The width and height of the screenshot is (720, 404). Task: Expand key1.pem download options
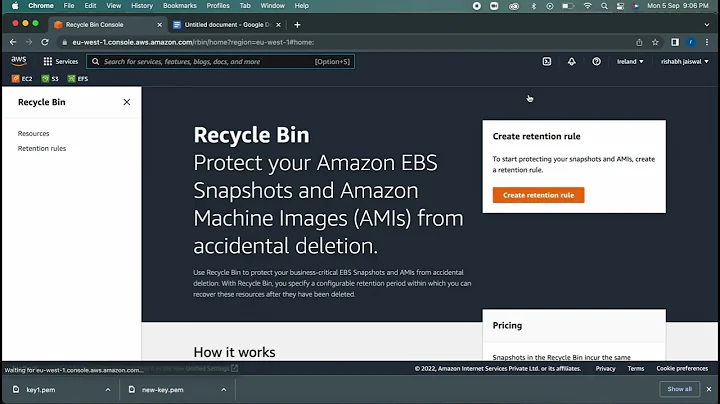108,390
